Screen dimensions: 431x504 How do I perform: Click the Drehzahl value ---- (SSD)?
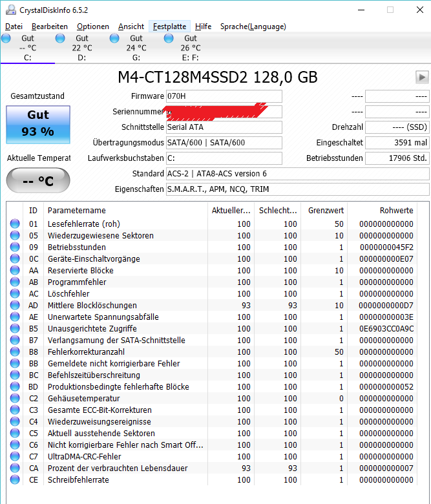click(397, 127)
